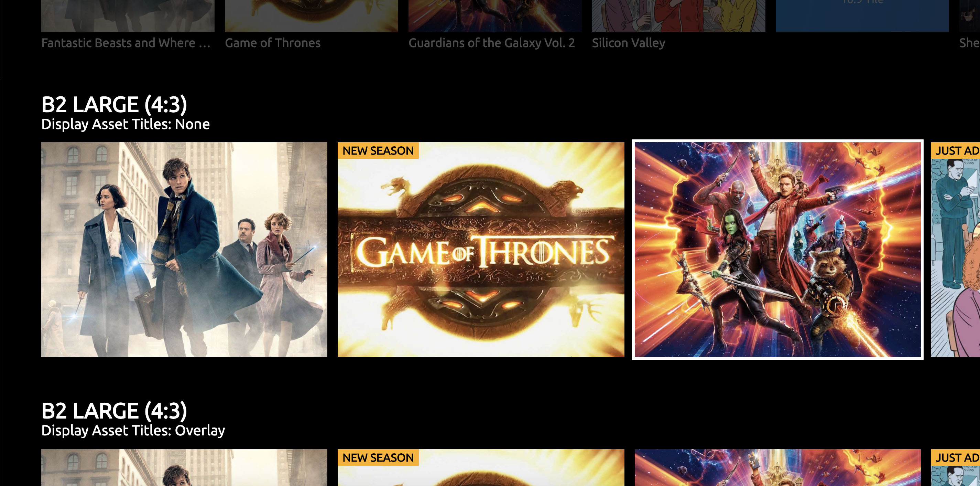Open the top-row Guardians of the Galaxy thumbnail

(x=495, y=15)
